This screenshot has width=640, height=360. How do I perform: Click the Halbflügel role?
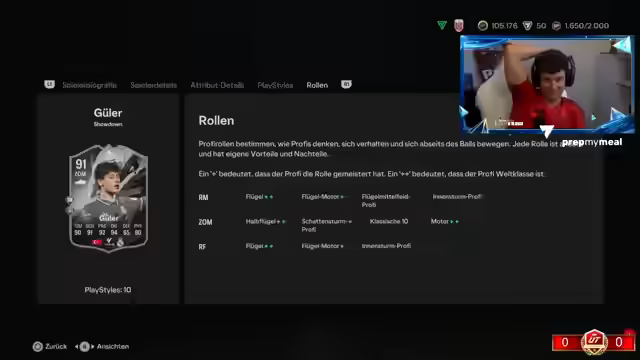click(x=266, y=221)
